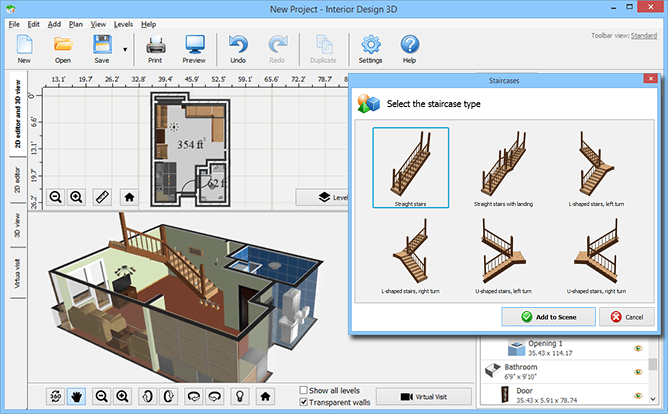The image size is (668, 414).
Task: Zoom in on the 3D view
Action: click(122, 397)
